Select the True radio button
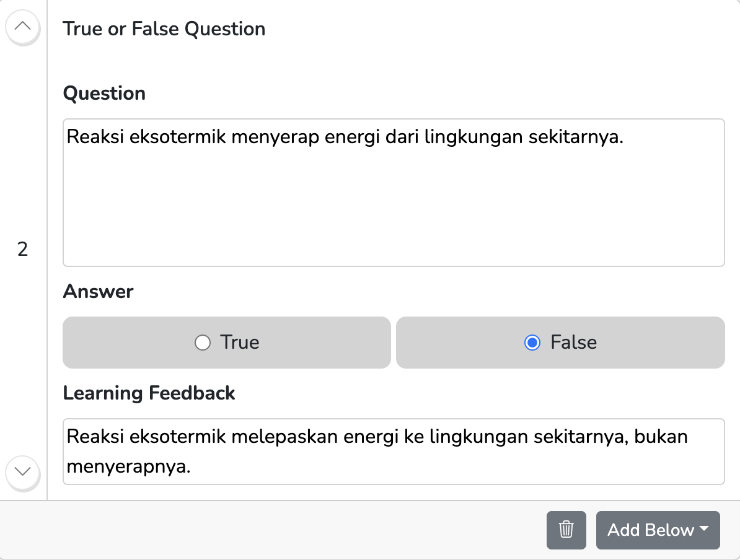 click(203, 343)
